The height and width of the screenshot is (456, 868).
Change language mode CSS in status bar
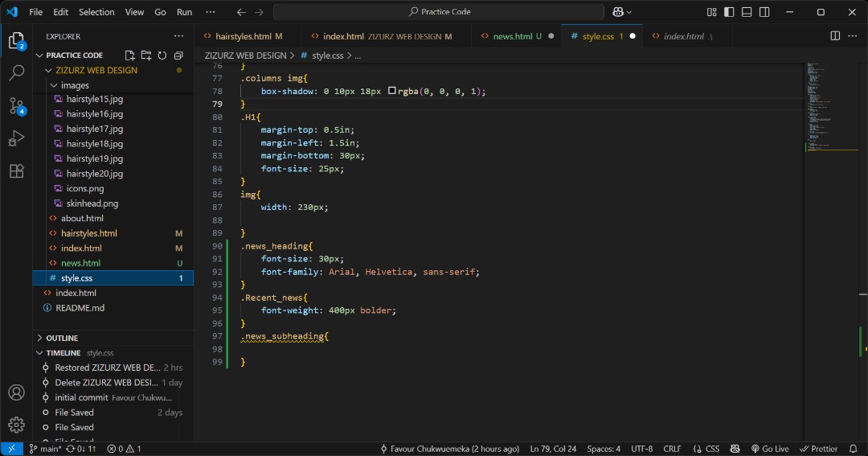[x=712, y=449]
